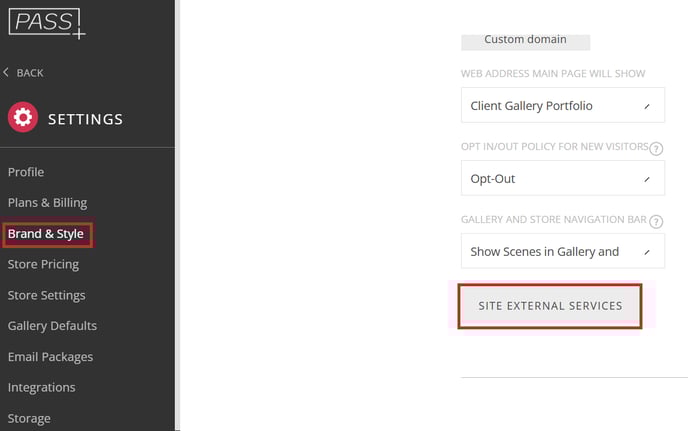
Task: Click arrow icon in Opt-Out box
Action: click(x=647, y=179)
